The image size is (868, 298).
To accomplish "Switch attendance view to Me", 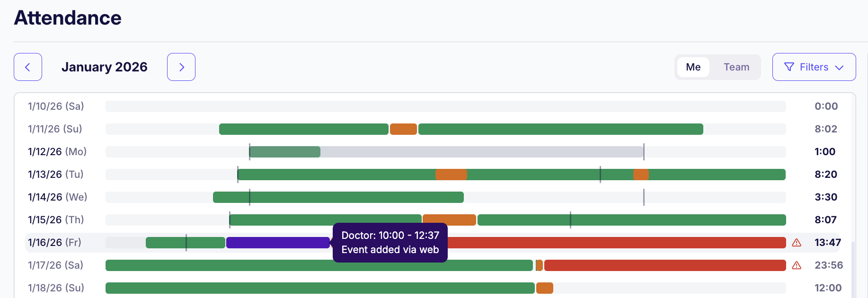I will click(693, 67).
